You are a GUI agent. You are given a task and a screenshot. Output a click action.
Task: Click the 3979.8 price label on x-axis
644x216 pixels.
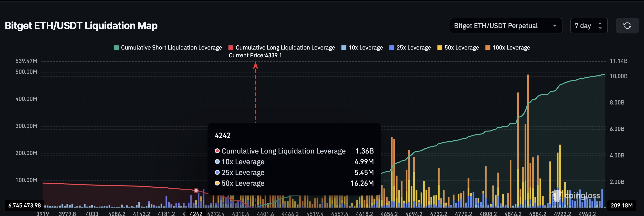(67, 214)
